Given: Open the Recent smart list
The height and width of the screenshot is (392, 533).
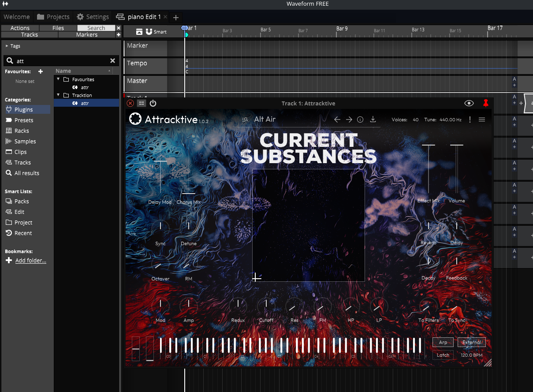Looking at the screenshot, I should (27, 233).
